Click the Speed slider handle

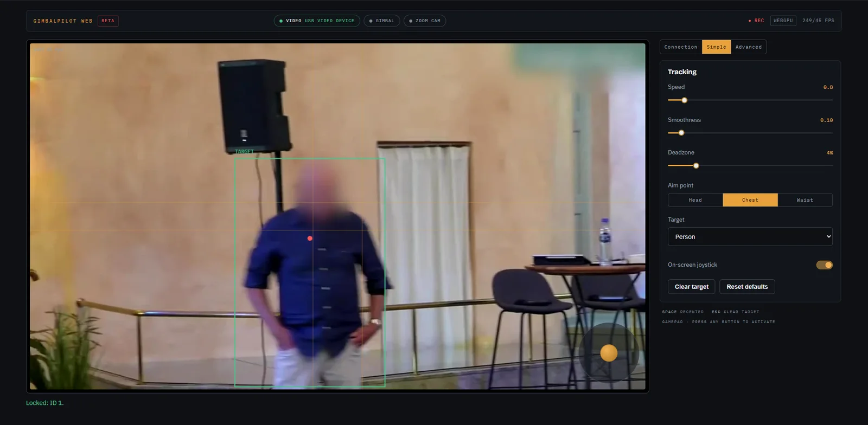pyautogui.click(x=684, y=100)
